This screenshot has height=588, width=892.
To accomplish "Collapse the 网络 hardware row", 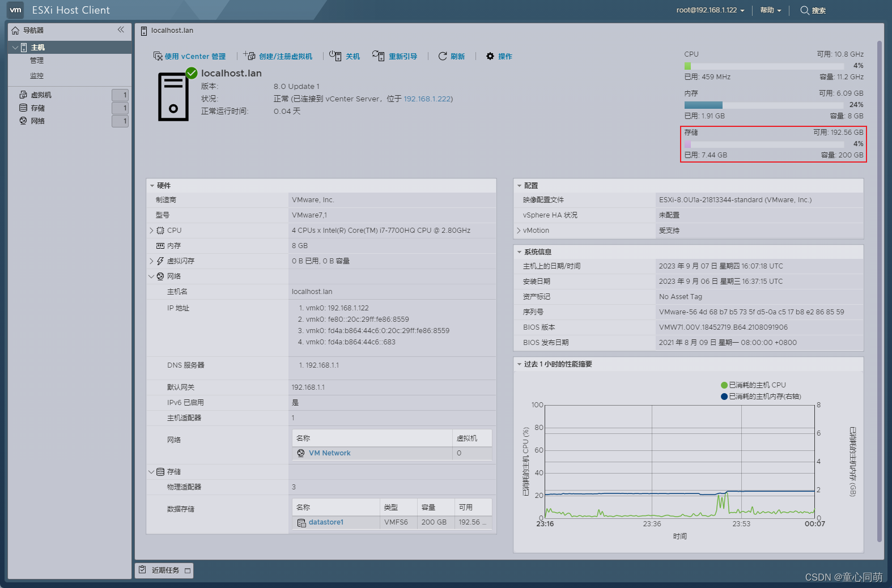I will 151,276.
